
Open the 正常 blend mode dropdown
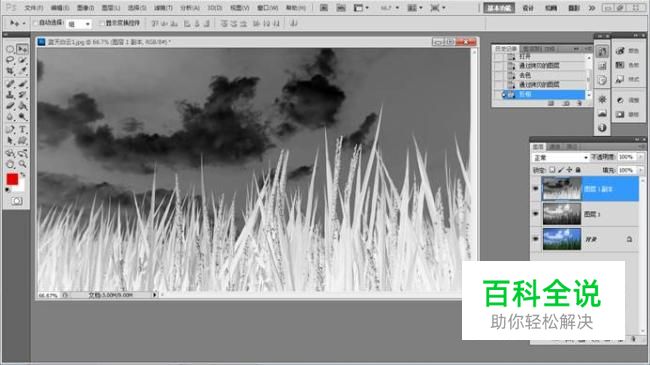tap(560, 158)
